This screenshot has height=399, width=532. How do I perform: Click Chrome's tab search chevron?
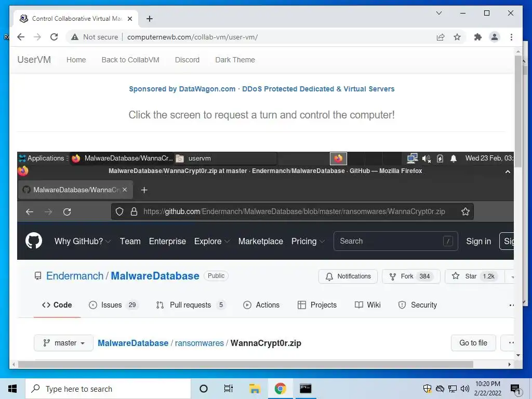pyautogui.click(x=438, y=13)
